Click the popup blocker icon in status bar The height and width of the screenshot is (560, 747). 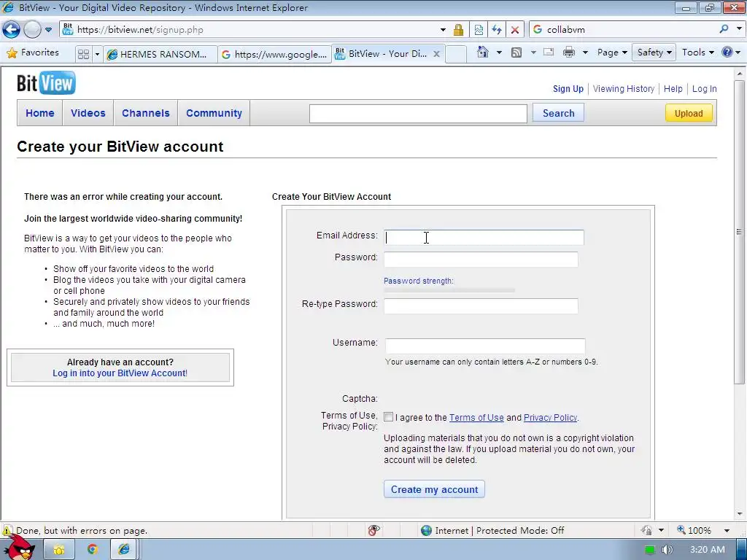pos(374,530)
